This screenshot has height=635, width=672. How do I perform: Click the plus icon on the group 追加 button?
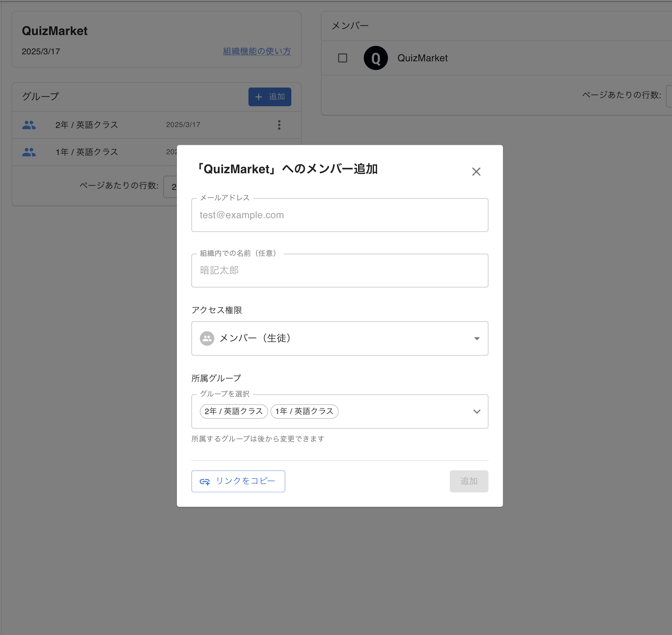click(x=258, y=97)
